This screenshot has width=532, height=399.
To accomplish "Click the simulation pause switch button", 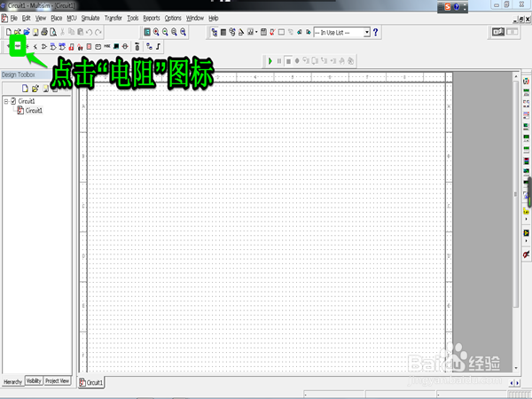I will click(512, 32).
